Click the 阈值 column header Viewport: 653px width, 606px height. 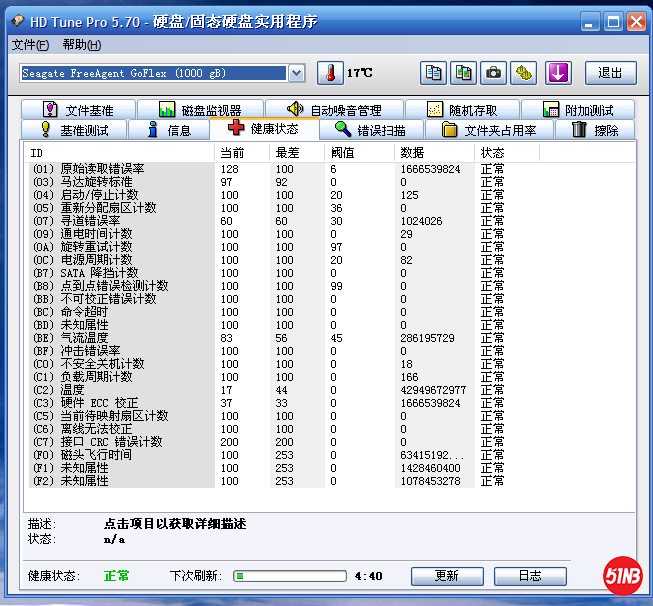tap(343, 152)
